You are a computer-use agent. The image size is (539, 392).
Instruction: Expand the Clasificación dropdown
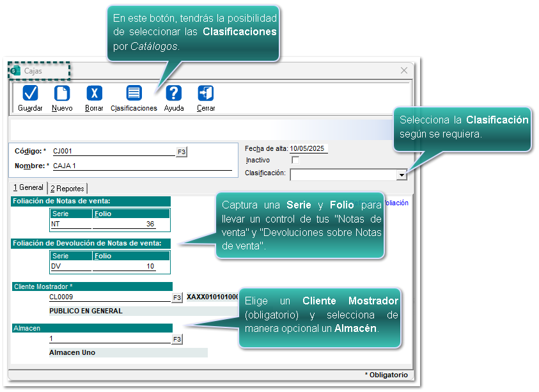pyautogui.click(x=402, y=175)
